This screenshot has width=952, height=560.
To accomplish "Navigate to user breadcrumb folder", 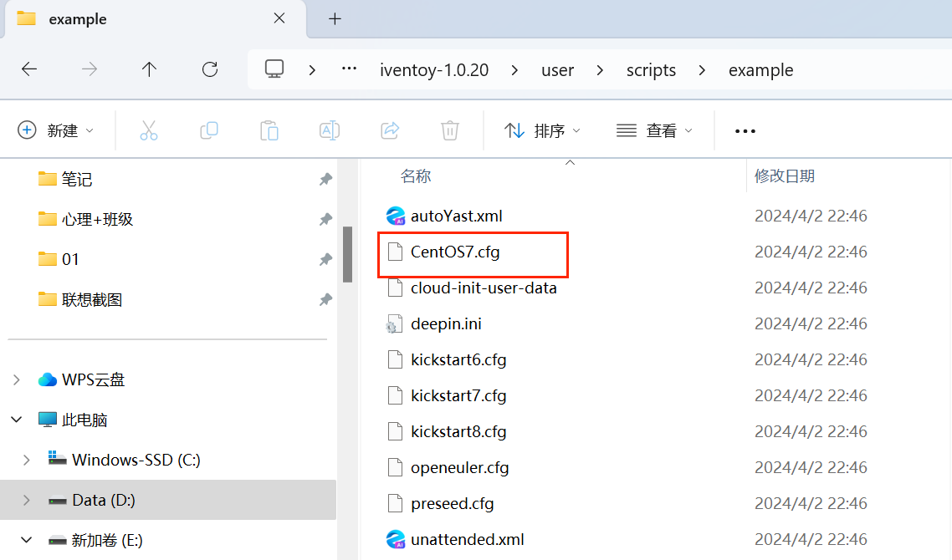I will [x=557, y=70].
